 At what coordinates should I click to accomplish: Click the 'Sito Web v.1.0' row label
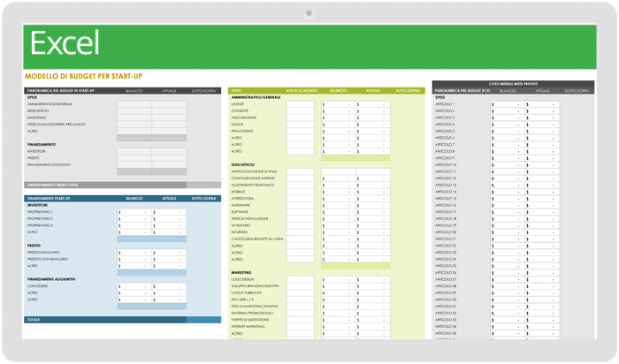pyautogui.click(x=242, y=300)
